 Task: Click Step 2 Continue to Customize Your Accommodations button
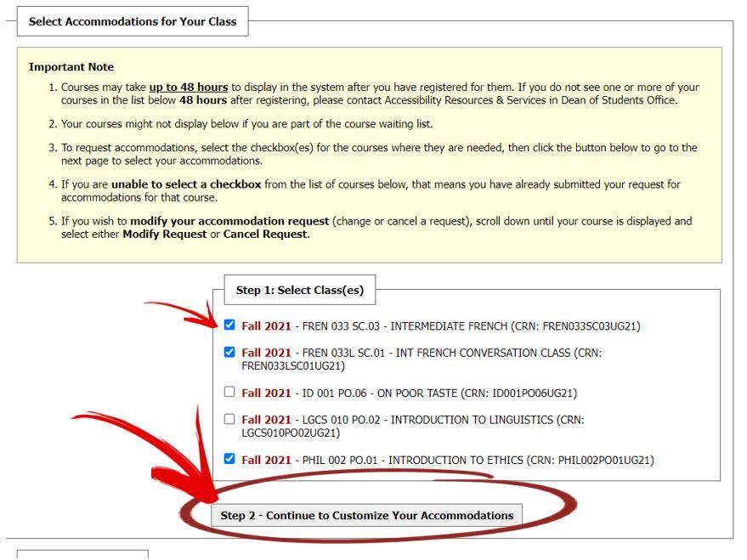click(367, 516)
